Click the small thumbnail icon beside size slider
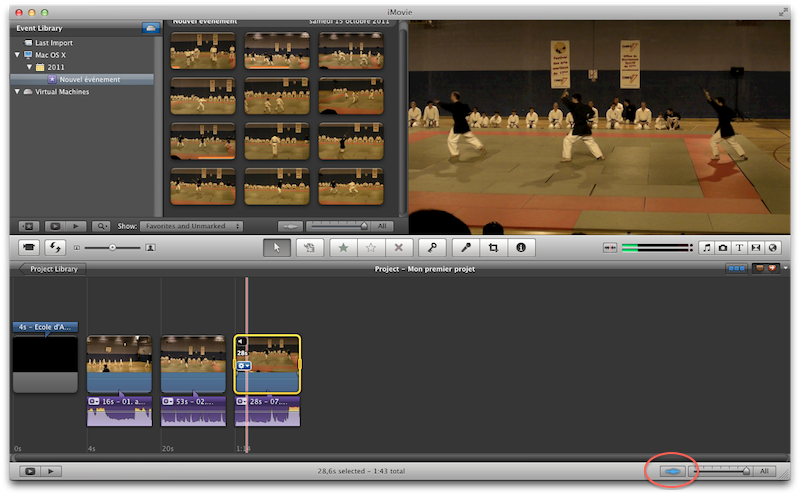Viewport: 800px width, 495px height. coord(77,248)
